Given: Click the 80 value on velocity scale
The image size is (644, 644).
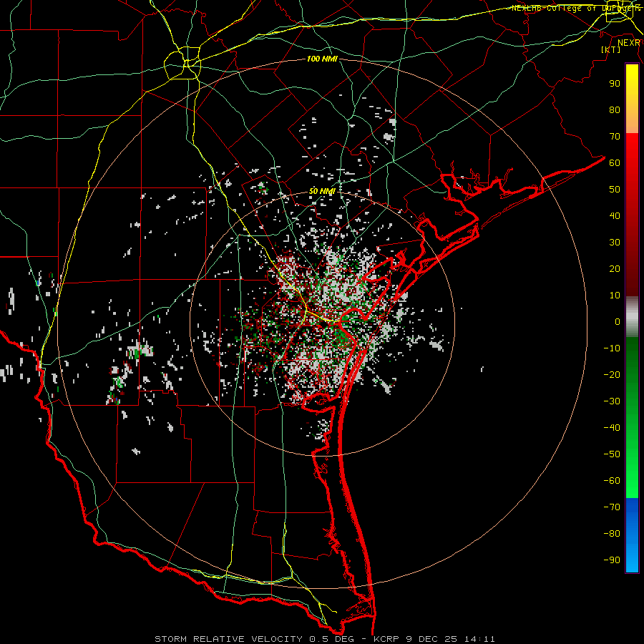Looking at the screenshot, I should pos(615,109).
